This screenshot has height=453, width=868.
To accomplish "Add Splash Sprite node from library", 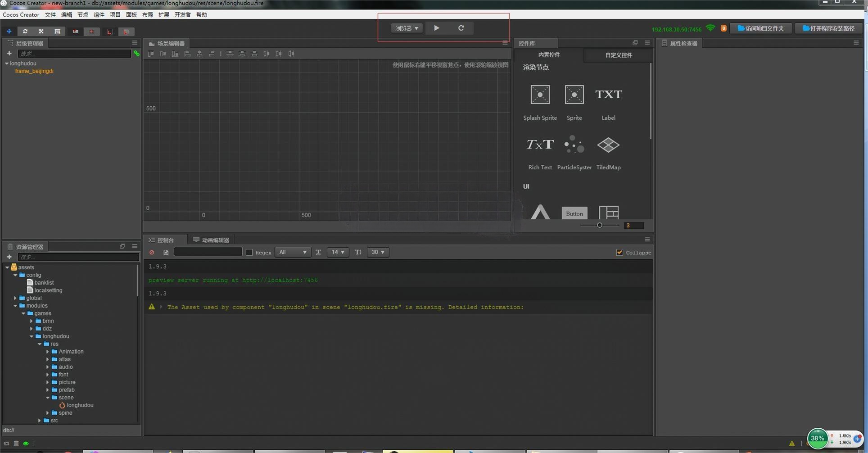I will click(x=540, y=95).
